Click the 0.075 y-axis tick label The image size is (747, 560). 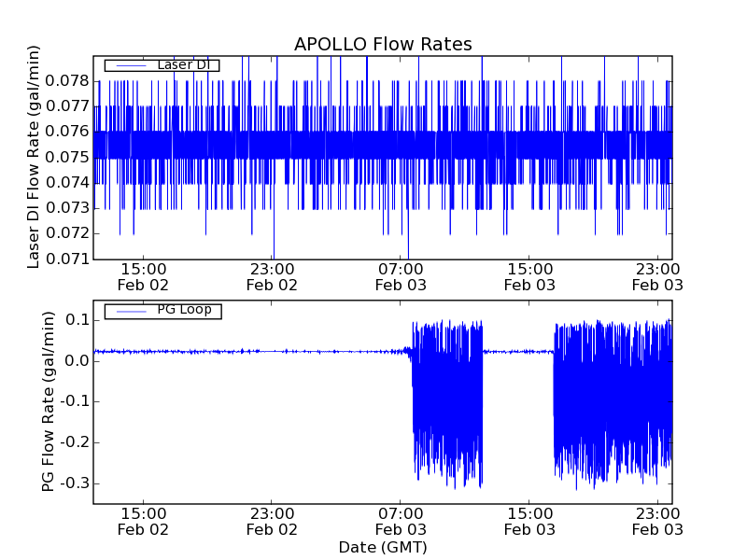67,157
